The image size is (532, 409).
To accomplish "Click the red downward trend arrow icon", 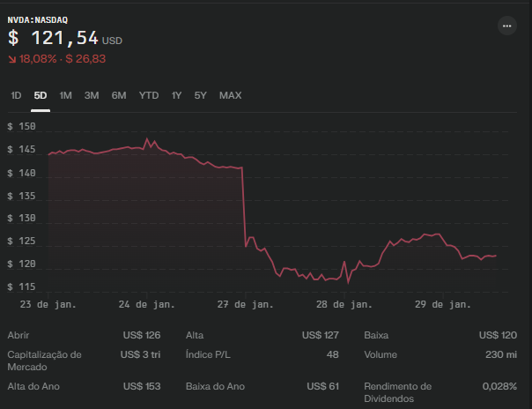I will (12, 59).
